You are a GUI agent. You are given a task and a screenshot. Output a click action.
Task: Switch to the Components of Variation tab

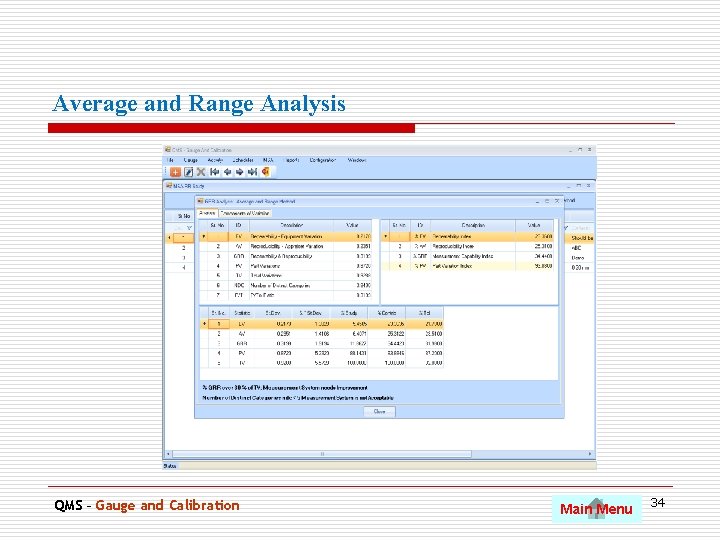tap(244, 214)
